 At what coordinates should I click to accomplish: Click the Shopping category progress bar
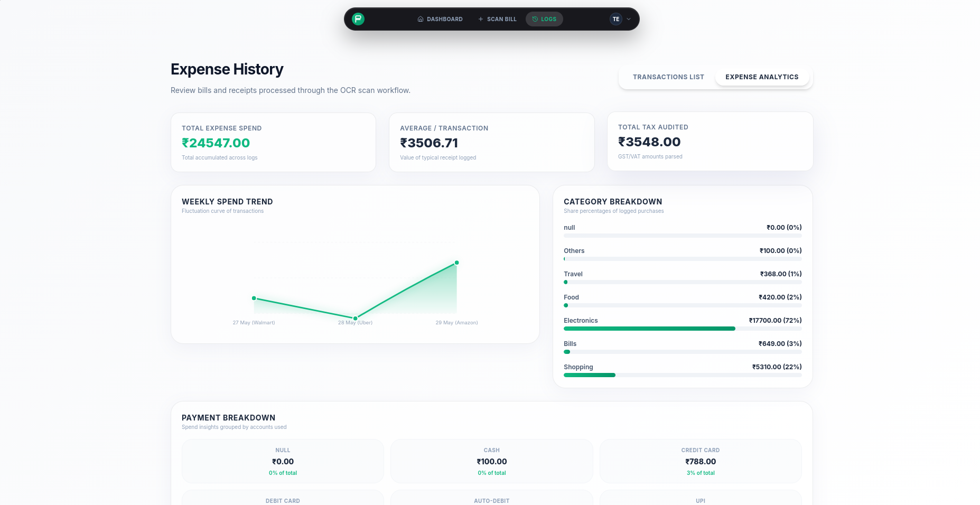pyautogui.click(x=683, y=375)
